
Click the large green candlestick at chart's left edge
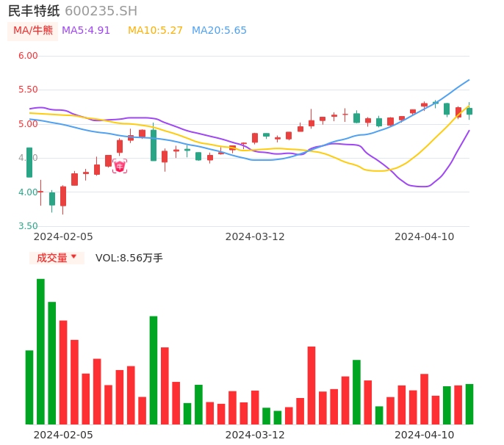click(x=29, y=162)
